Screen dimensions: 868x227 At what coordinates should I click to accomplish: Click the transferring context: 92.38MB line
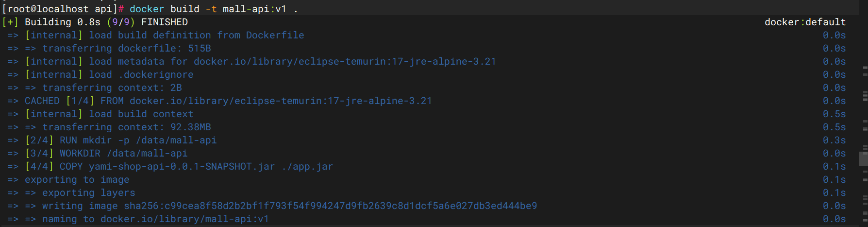[x=126, y=127]
